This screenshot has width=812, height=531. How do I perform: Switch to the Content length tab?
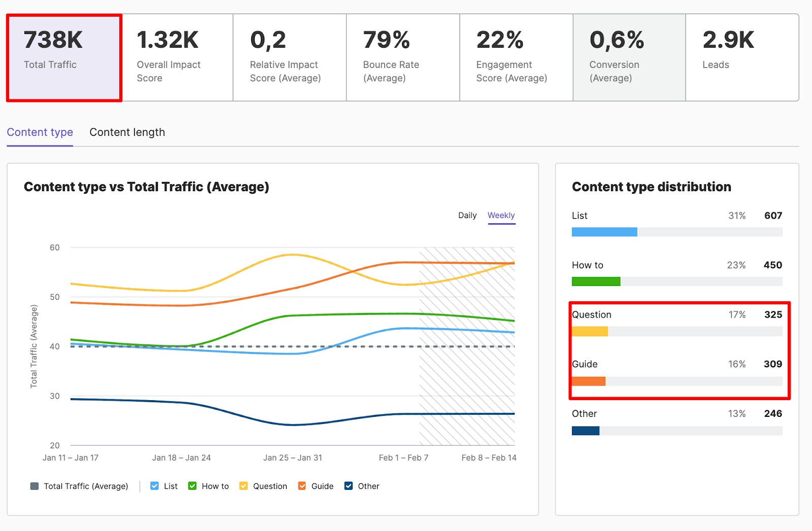coord(127,132)
